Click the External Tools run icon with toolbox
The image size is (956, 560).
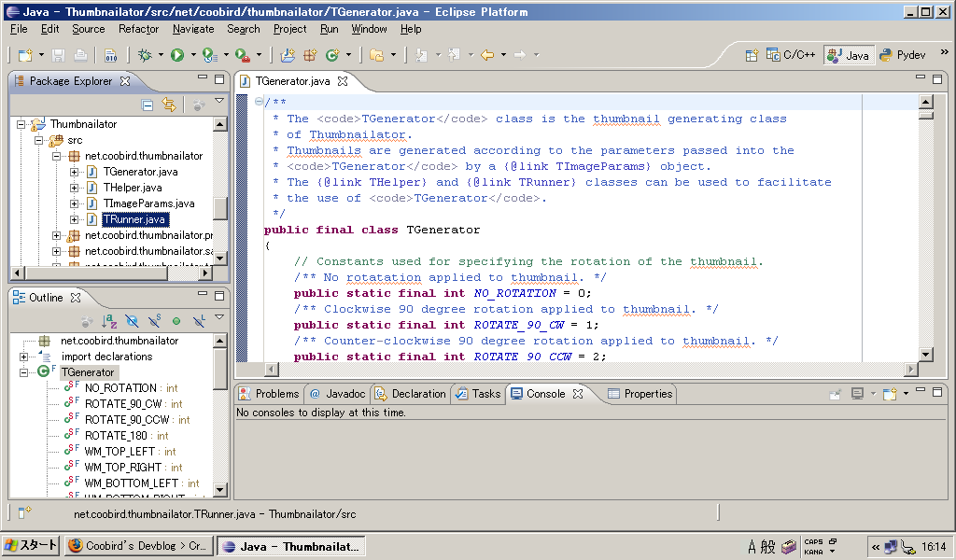pos(242,55)
